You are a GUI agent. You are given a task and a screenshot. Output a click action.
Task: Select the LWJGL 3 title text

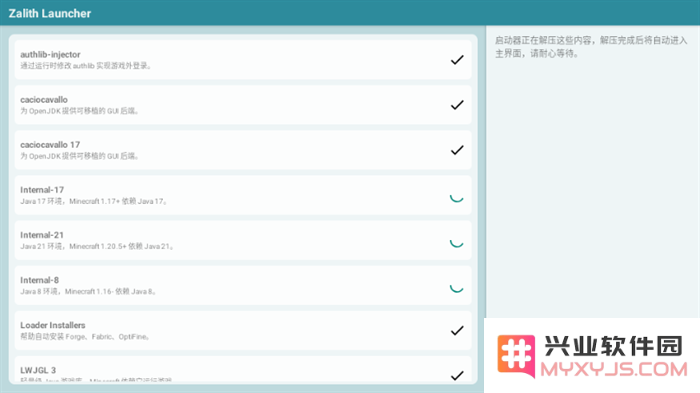[x=38, y=370]
